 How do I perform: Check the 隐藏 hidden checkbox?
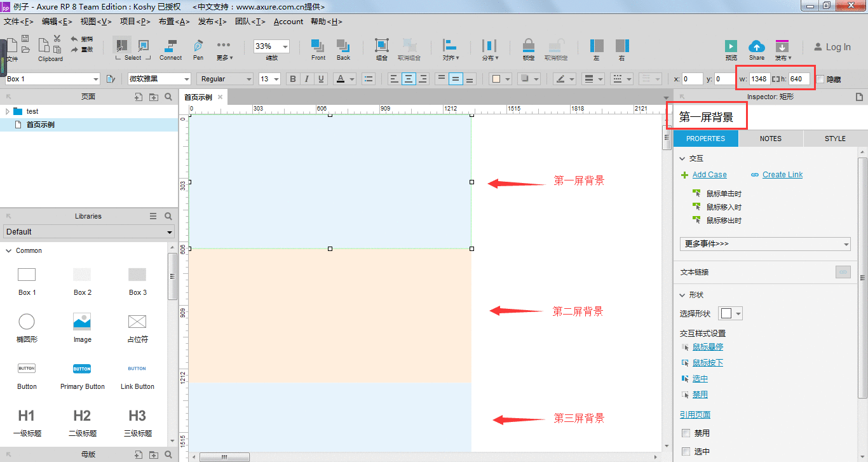pos(820,79)
